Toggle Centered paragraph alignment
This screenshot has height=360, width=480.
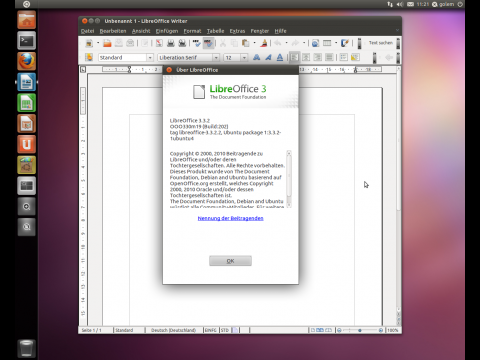(x=306, y=57)
